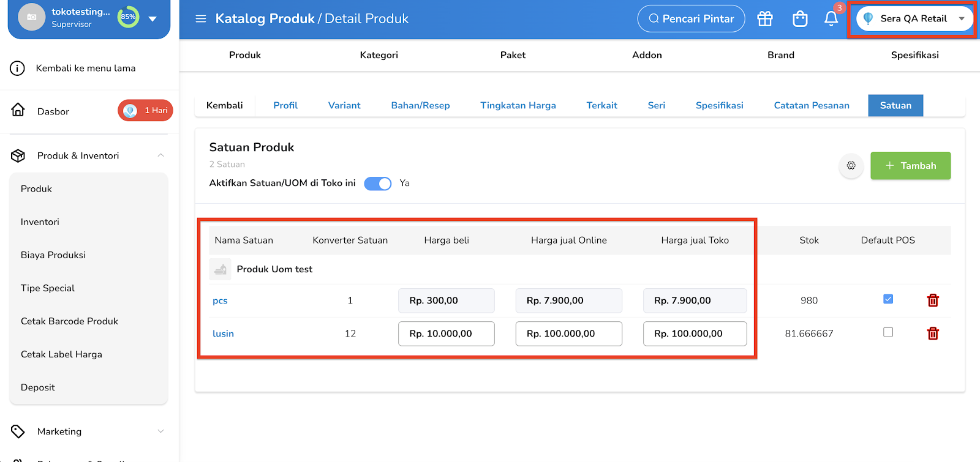The width and height of the screenshot is (980, 462).
Task: Click the green Tambah button
Action: [x=911, y=166]
